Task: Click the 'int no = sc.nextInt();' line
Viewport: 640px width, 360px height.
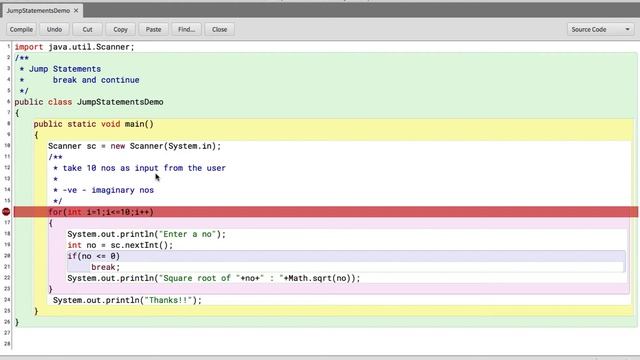Action: click(120, 245)
